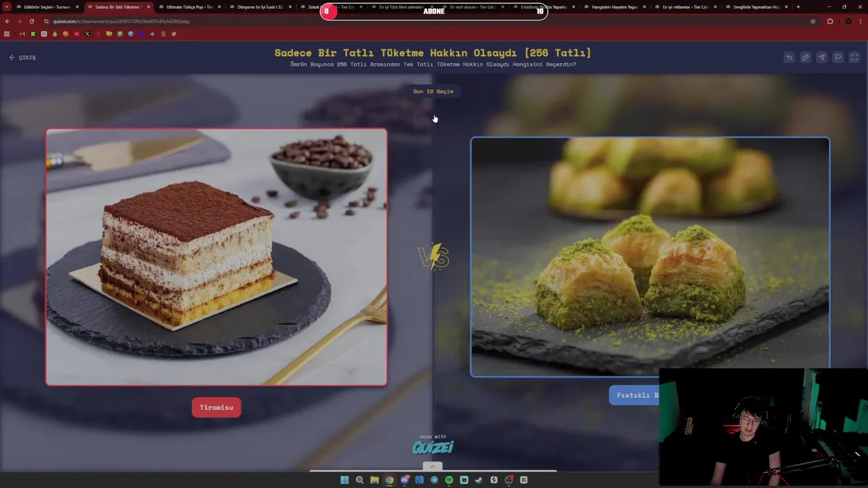Switch to the Ultimate Türkçe Pop tab
Image resolution: width=868 pixels, height=488 pixels.
coord(189,7)
